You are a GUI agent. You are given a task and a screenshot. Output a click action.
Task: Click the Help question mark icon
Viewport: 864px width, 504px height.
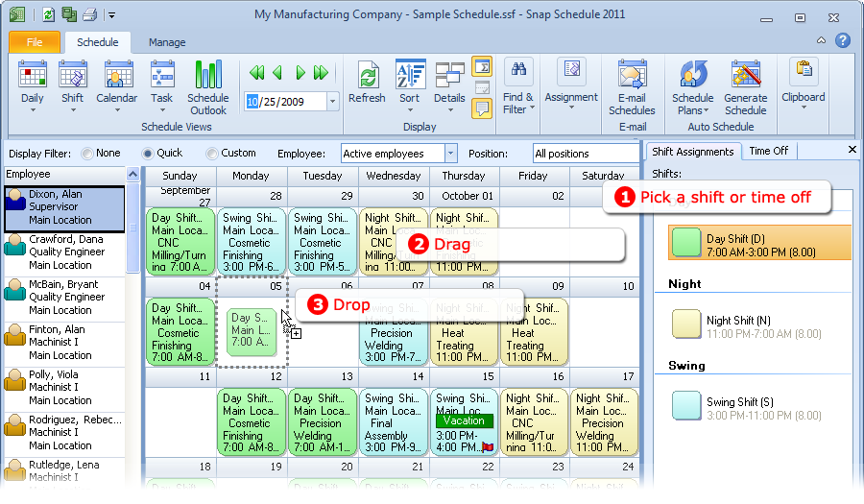(843, 40)
